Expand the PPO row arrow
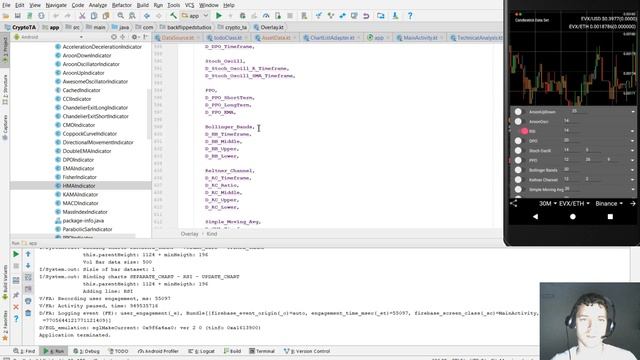The height and width of the screenshot is (360, 640). coord(632,160)
